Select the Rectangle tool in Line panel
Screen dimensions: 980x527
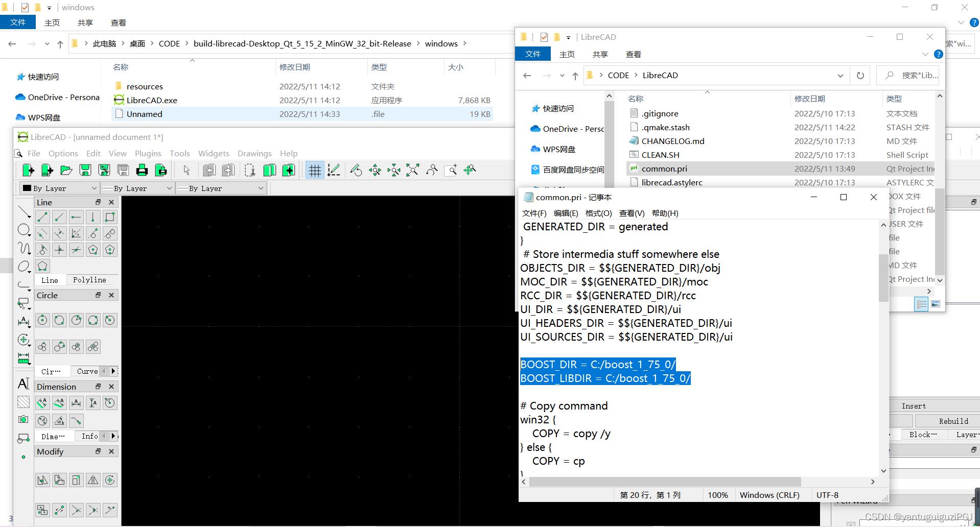tap(110, 217)
